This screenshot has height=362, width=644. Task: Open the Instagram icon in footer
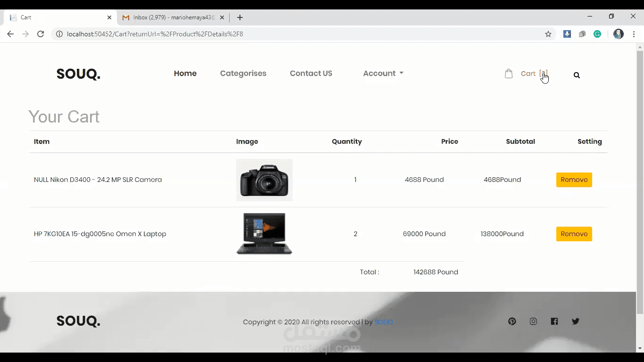coord(533,321)
